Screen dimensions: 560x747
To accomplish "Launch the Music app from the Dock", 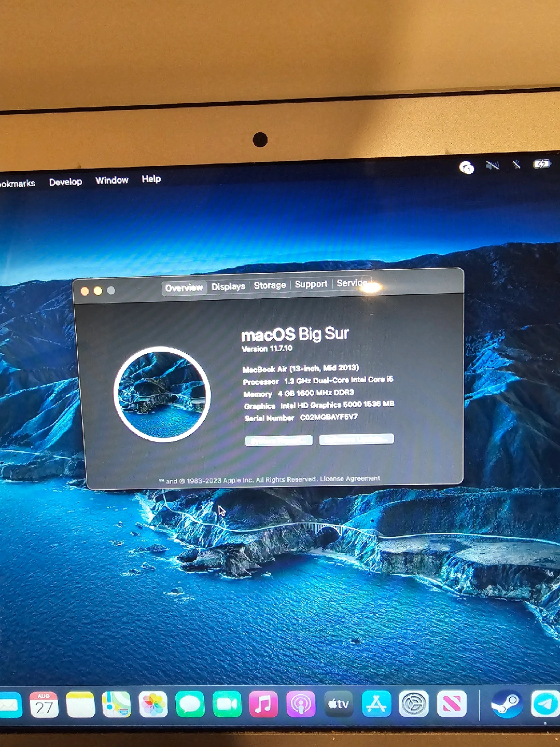I will pos(263,704).
